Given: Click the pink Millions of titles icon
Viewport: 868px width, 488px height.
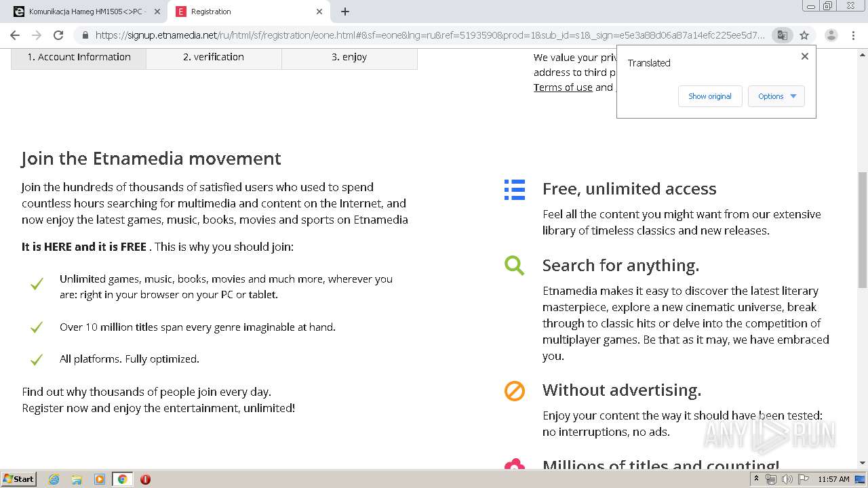Looking at the screenshot, I should click(x=515, y=464).
